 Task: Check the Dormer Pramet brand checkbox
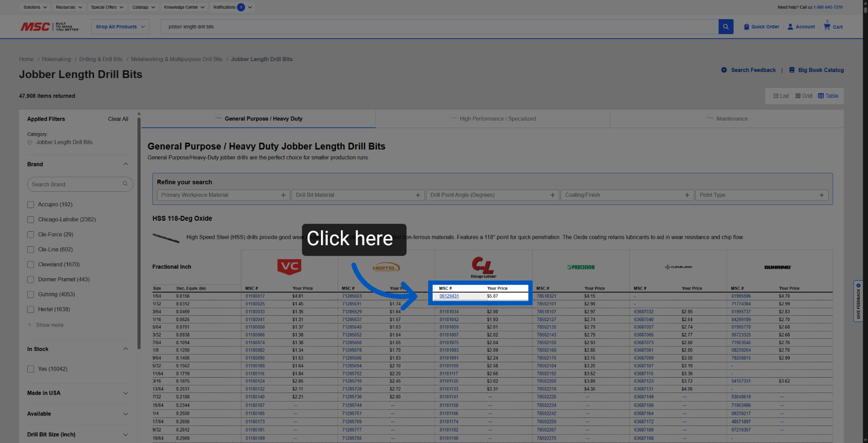click(x=31, y=280)
